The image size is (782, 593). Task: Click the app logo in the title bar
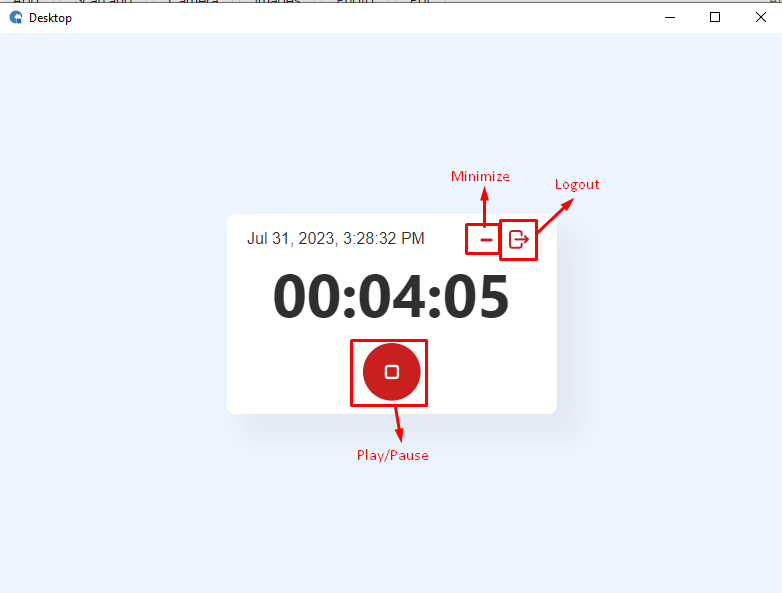point(16,17)
